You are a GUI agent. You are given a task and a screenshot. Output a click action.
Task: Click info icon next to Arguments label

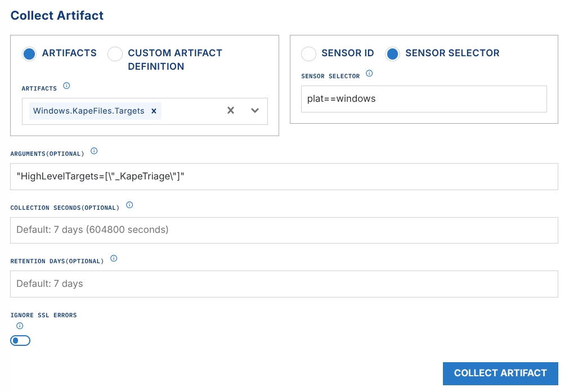click(x=94, y=151)
